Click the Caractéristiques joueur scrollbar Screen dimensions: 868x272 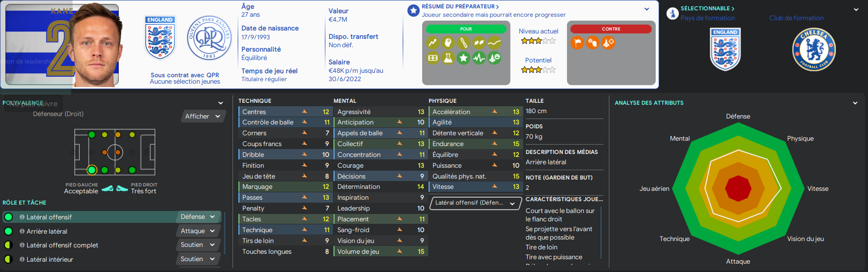(x=601, y=231)
